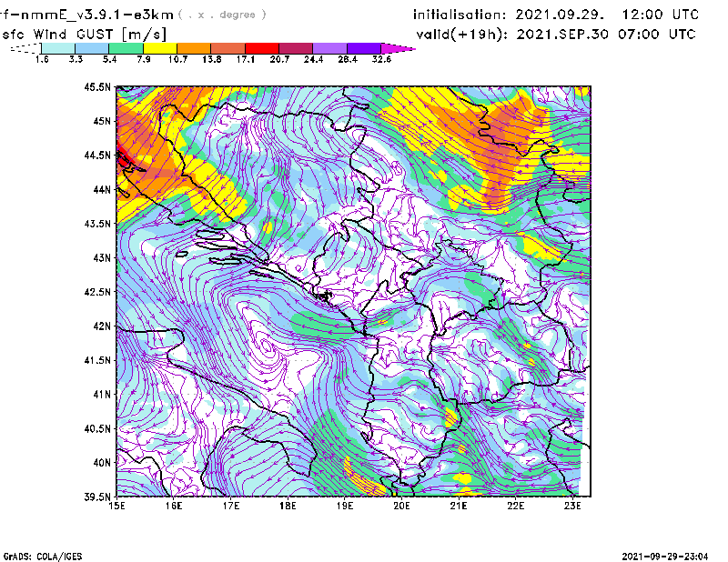Click the 45.5N latitude label
This screenshot has height=562, width=728.
(x=97, y=86)
